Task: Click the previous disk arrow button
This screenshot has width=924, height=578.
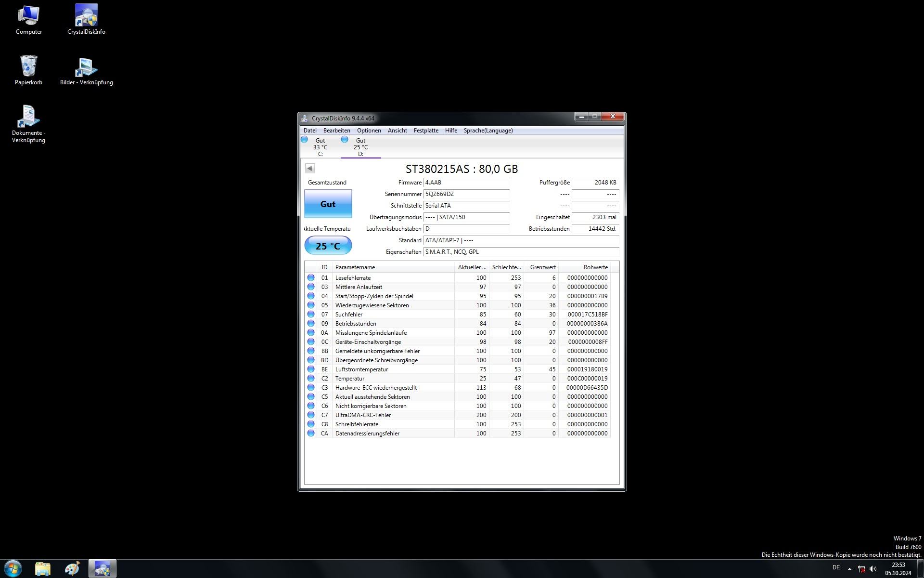Action: 310,169
